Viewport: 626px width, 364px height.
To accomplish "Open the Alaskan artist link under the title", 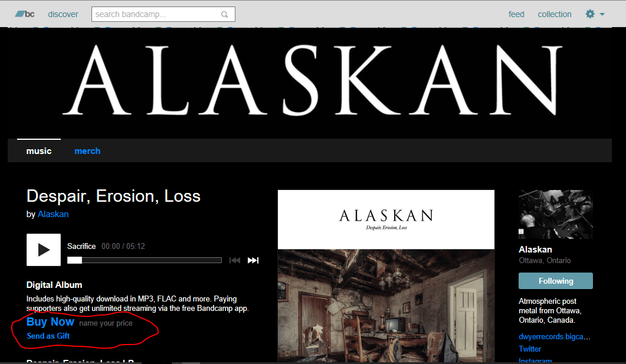I will [53, 214].
